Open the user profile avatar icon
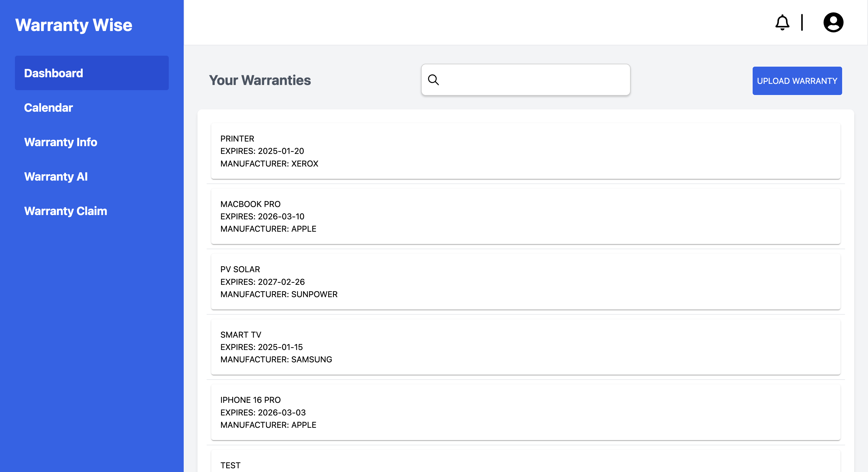This screenshot has width=868, height=472. (833, 23)
